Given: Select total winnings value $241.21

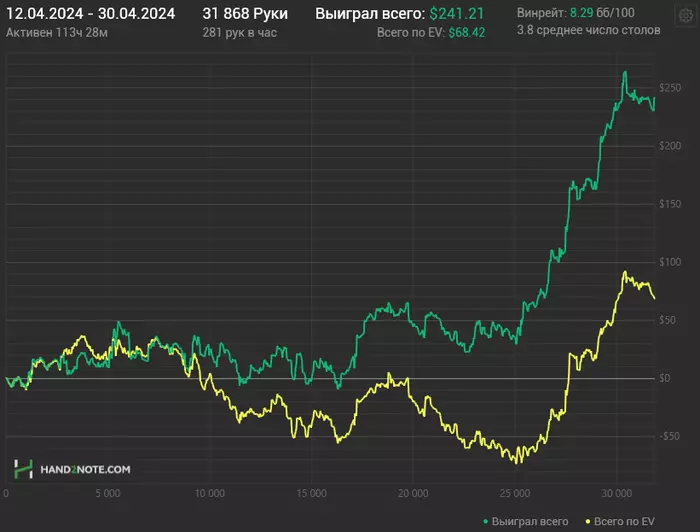Looking at the screenshot, I should (x=457, y=13).
